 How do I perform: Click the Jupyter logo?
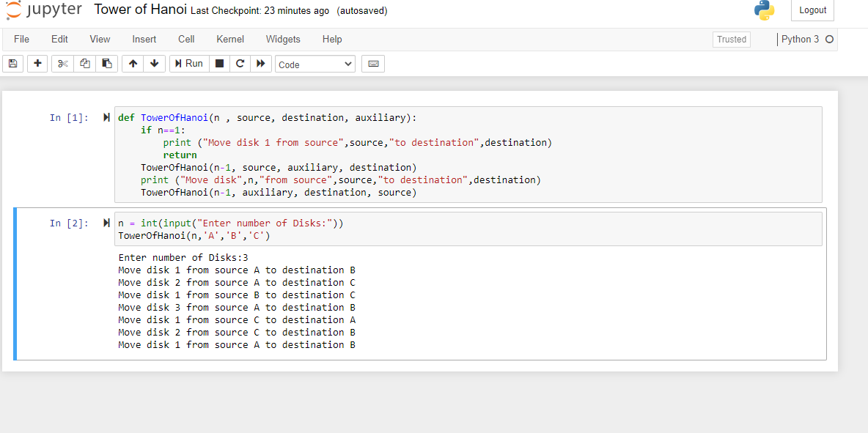tap(44, 10)
